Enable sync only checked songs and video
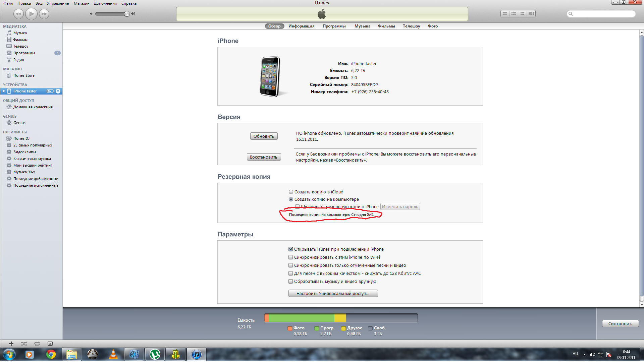Screen dimensions: 644x362 (290, 265)
